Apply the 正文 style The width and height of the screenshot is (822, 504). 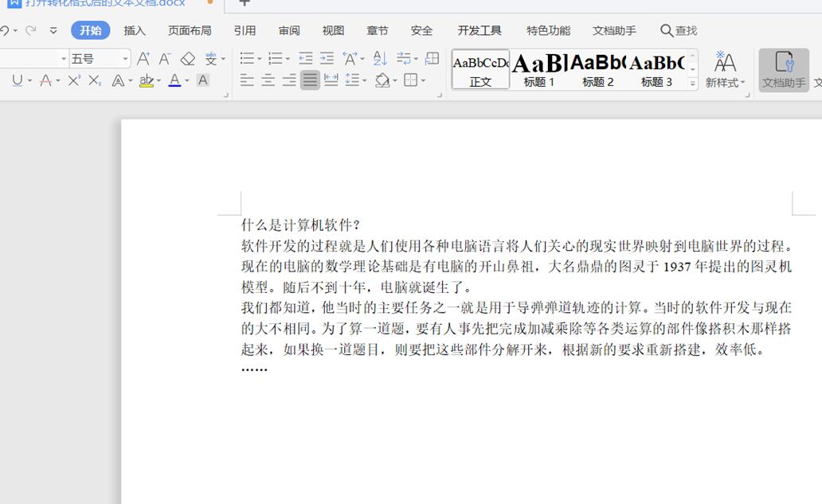pos(480,69)
